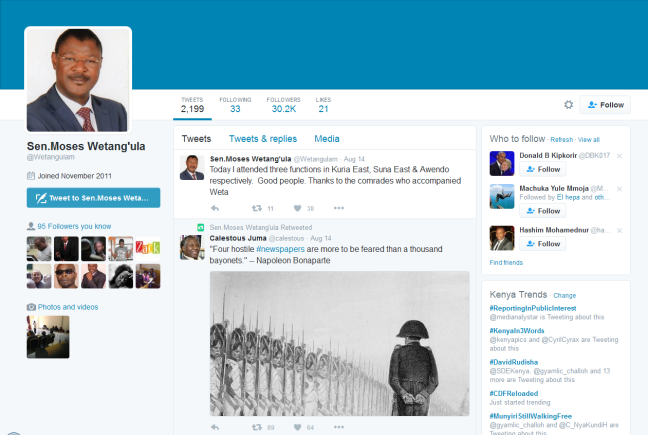Viewport: 648px width, 435px height.
Task: Follow Donald B Kipkorir
Action: 543,169
